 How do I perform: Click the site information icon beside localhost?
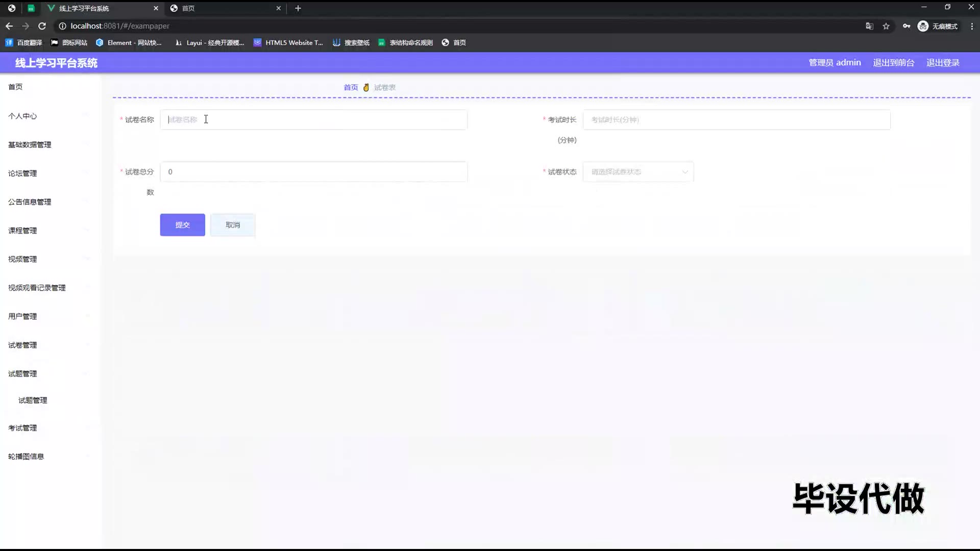click(x=62, y=26)
